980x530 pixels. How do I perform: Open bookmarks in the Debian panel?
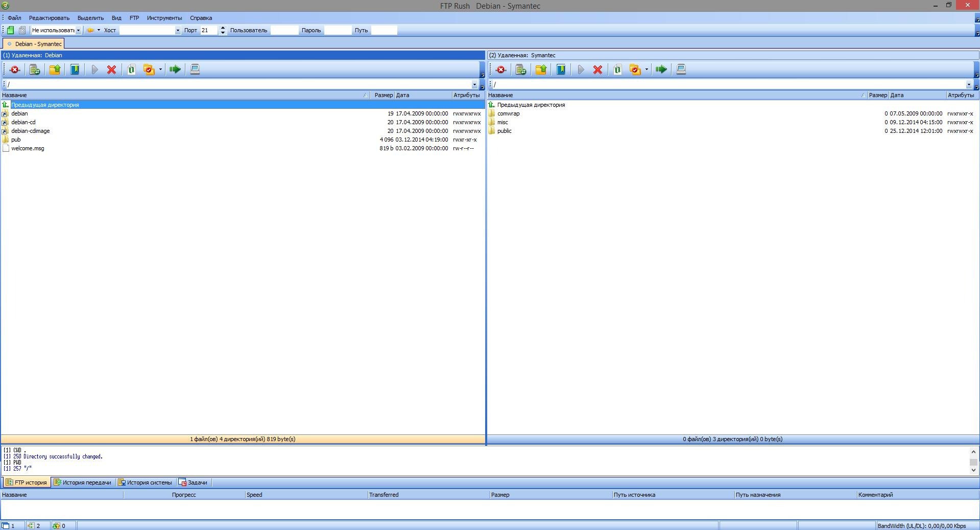[75, 70]
